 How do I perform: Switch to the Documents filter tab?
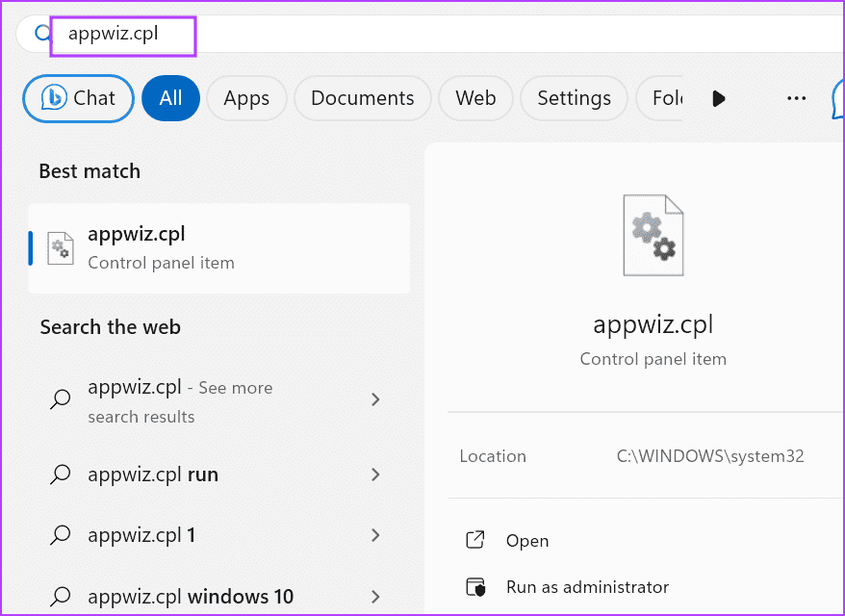click(363, 98)
